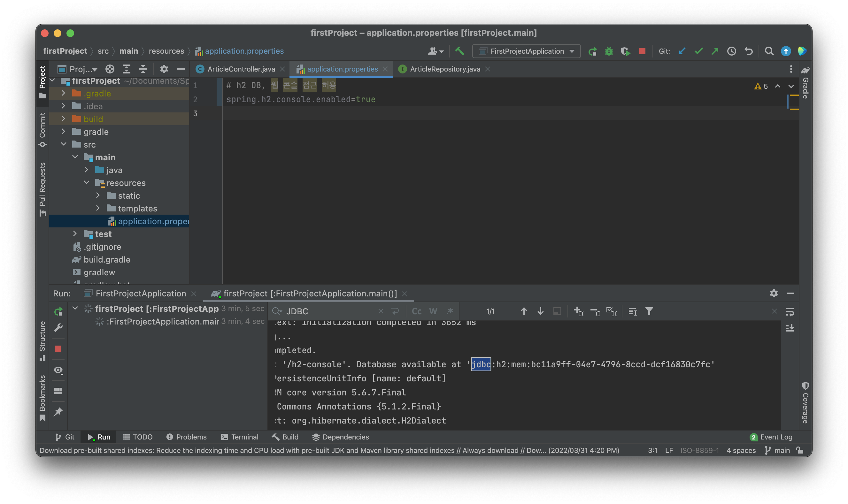Stop the running application via red square
This screenshot has height=504, width=848.
[x=642, y=51]
